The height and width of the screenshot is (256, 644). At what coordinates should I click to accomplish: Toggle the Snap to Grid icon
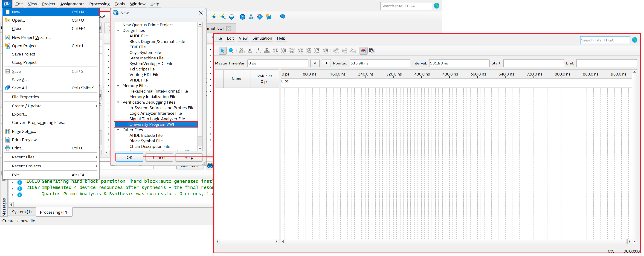tap(363, 51)
